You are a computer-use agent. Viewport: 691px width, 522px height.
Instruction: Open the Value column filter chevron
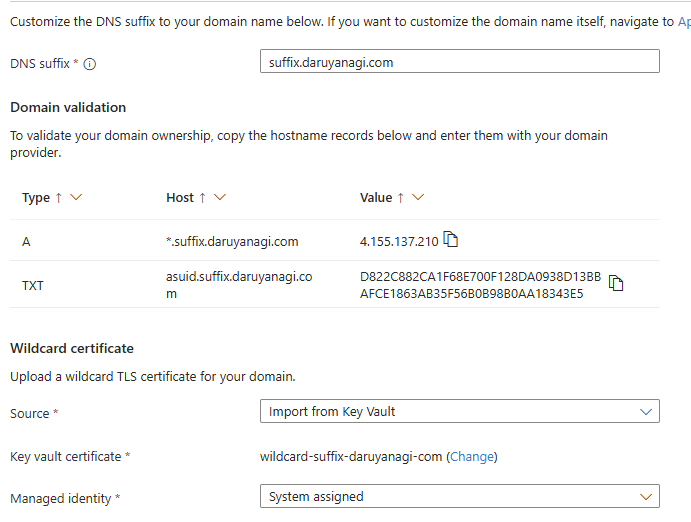pos(418,197)
